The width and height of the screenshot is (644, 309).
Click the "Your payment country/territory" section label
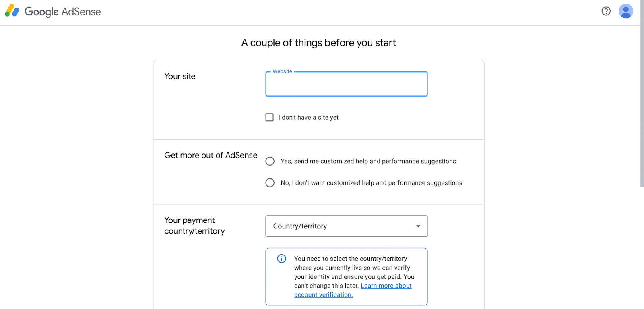pyautogui.click(x=194, y=226)
